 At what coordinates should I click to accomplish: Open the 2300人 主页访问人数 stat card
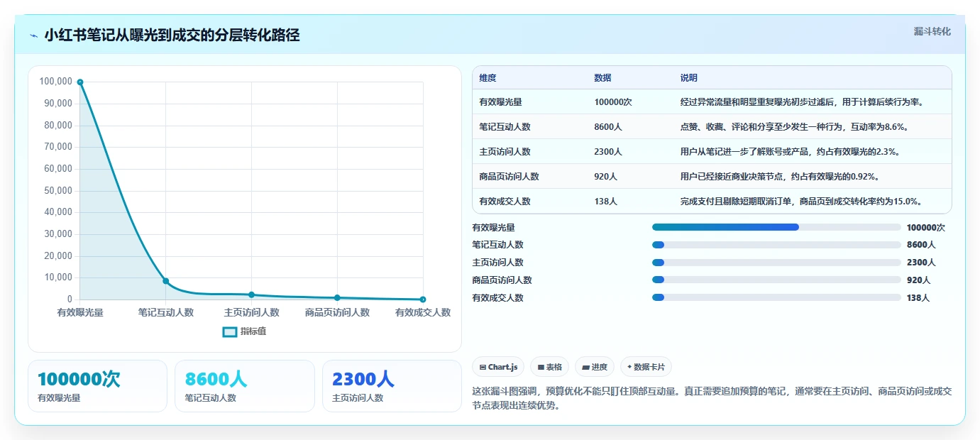click(x=392, y=386)
